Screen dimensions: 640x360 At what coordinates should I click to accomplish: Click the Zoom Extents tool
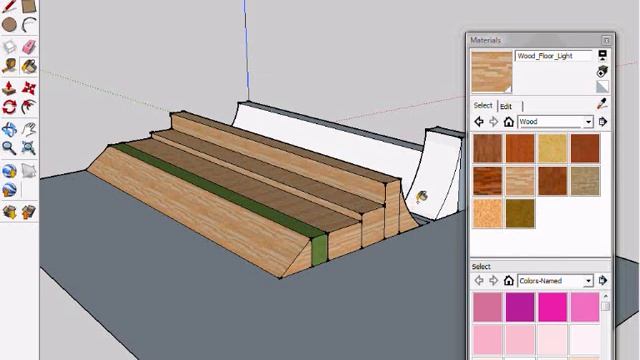[29, 148]
